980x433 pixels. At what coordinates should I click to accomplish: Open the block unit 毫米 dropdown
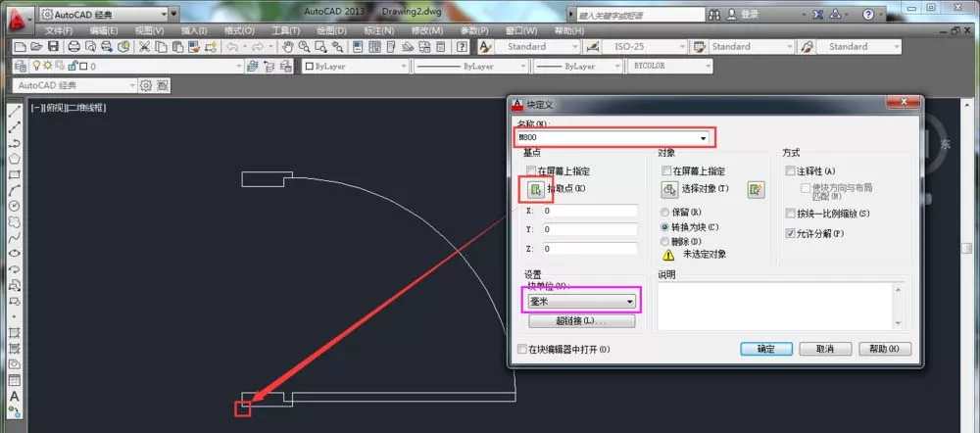(x=581, y=302)
